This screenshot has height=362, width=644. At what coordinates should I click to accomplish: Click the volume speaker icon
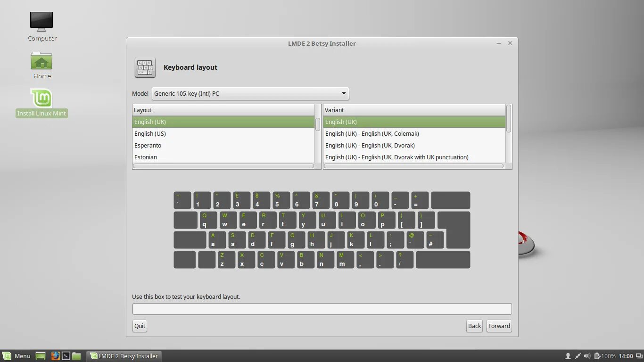(x=587, y=356)
